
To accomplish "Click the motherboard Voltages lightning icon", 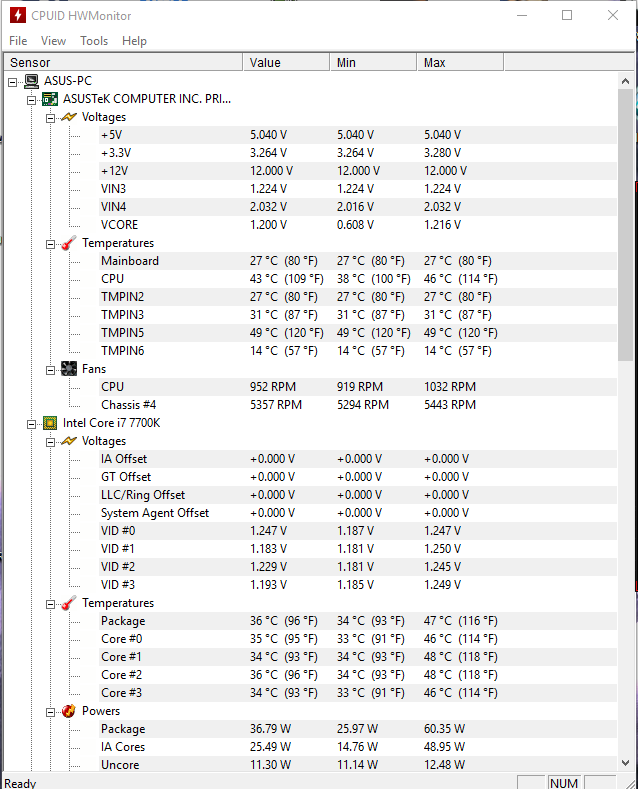I will point(69,117).
